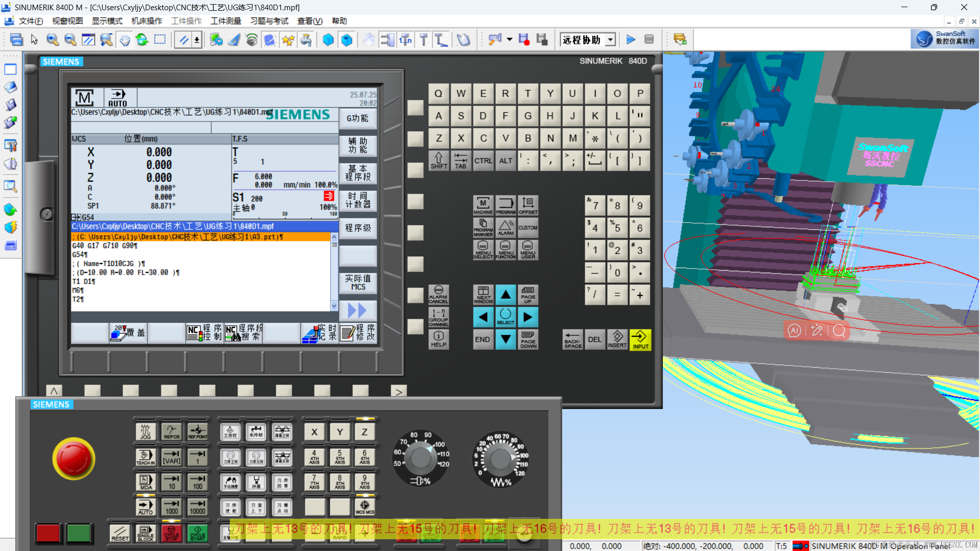Click the HELP info key
The image size is (980, 551).
point(438,339)
